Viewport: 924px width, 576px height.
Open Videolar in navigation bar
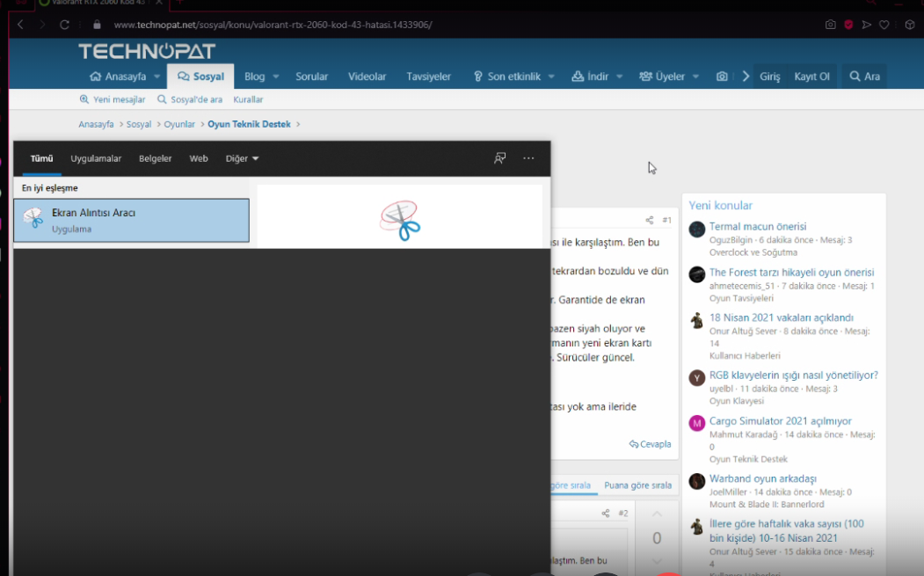(367, 77)
